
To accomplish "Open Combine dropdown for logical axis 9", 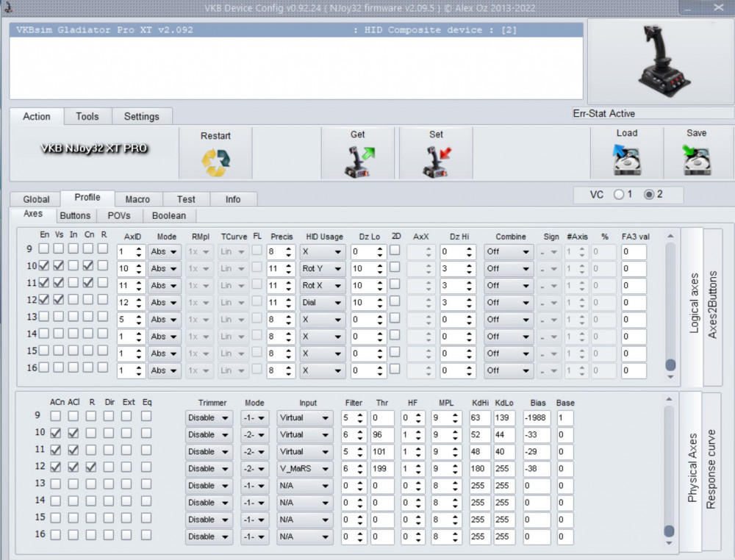I will (508, 251).
